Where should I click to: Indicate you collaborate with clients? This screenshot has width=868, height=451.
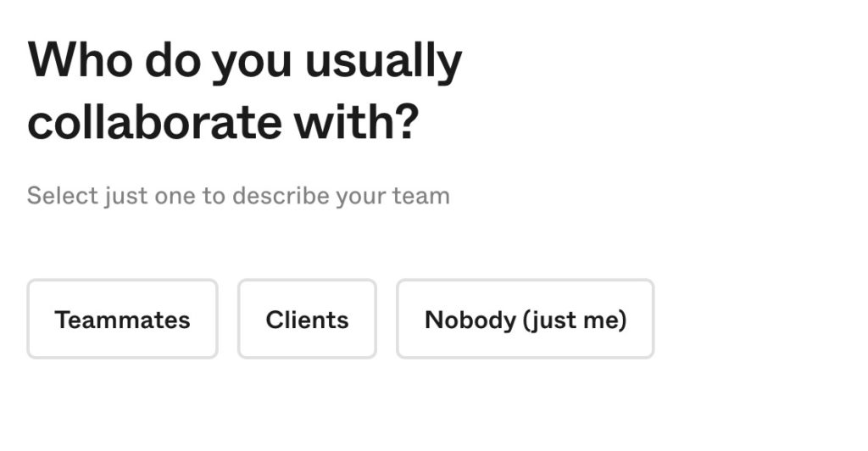(x=307, y=320)
